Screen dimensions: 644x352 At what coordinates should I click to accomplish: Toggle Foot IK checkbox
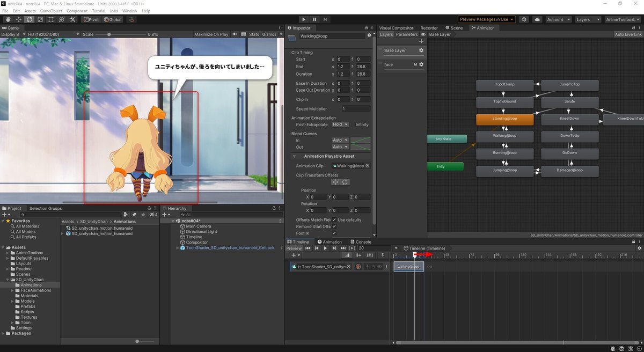(334, 233)
